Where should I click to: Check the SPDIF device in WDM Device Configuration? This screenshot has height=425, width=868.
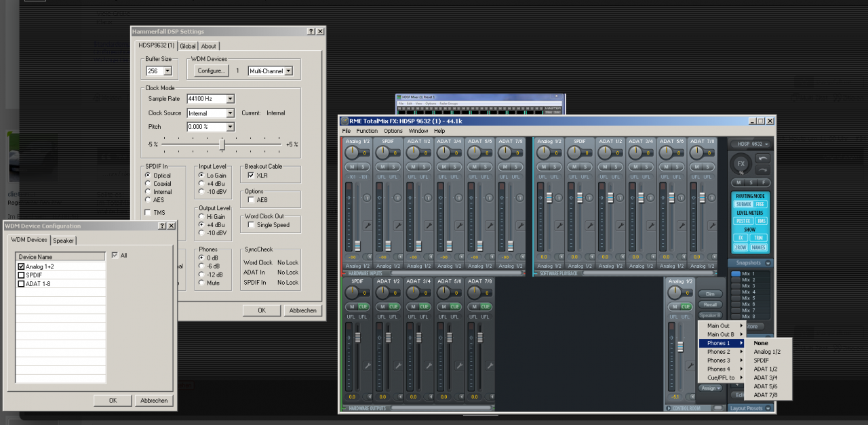tap(21, 275)
